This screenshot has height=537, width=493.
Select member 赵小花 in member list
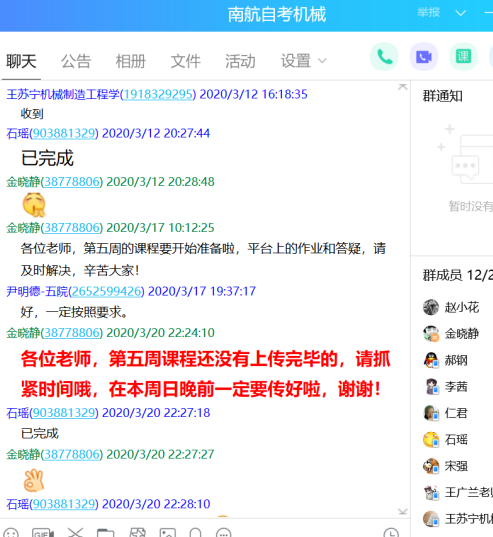(x=451, y=307)
